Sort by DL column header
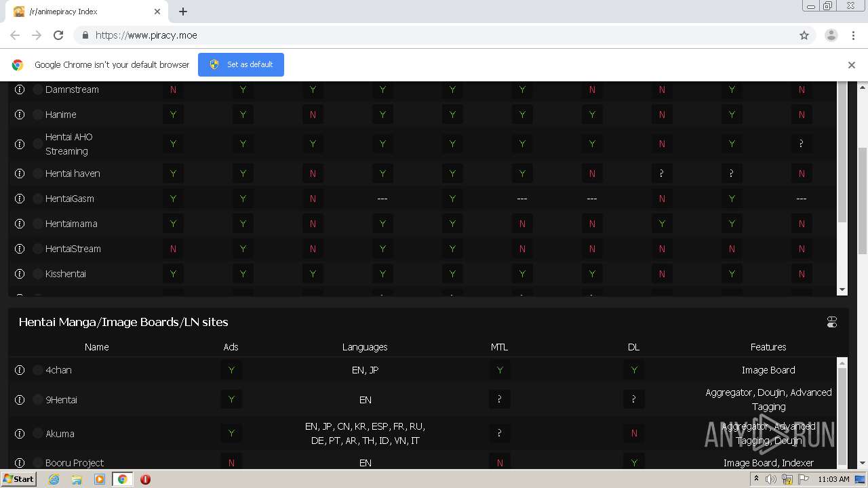The image size is (868, 488). [x=633, y=347]
